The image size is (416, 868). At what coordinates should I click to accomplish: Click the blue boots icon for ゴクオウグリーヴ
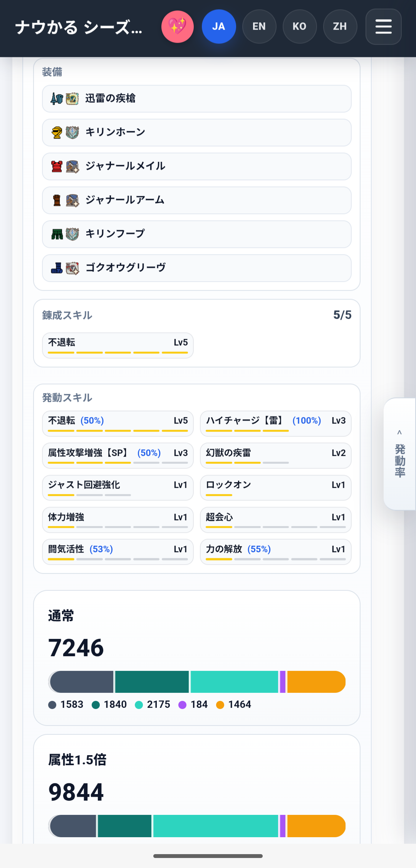pos(57,268)
